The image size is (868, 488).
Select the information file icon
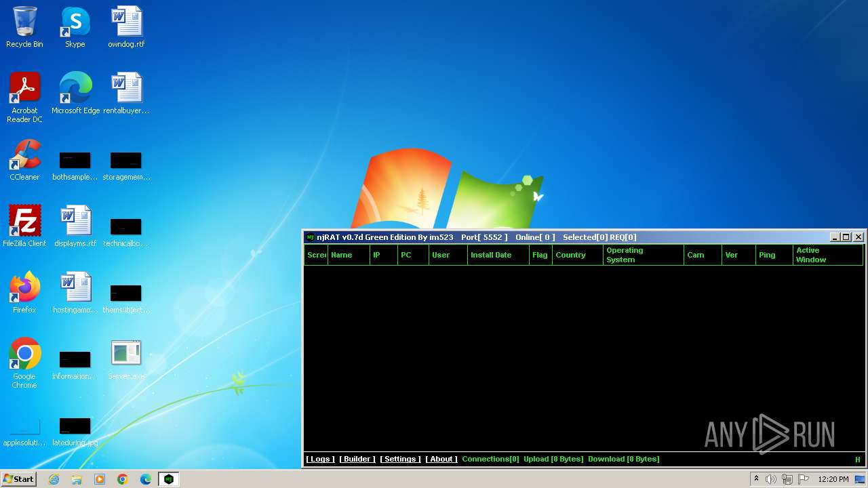[75, 365]
